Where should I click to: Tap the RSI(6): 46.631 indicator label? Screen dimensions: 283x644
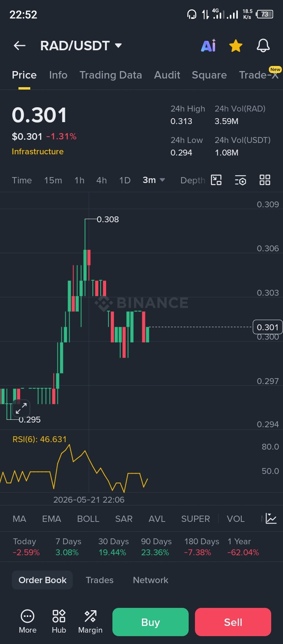coord(39,439)
